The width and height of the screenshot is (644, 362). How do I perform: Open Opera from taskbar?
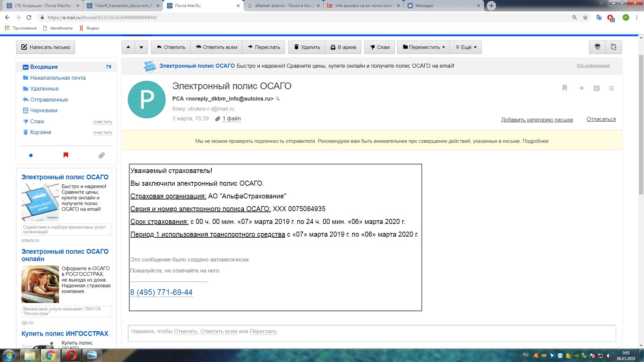[71, 355]
